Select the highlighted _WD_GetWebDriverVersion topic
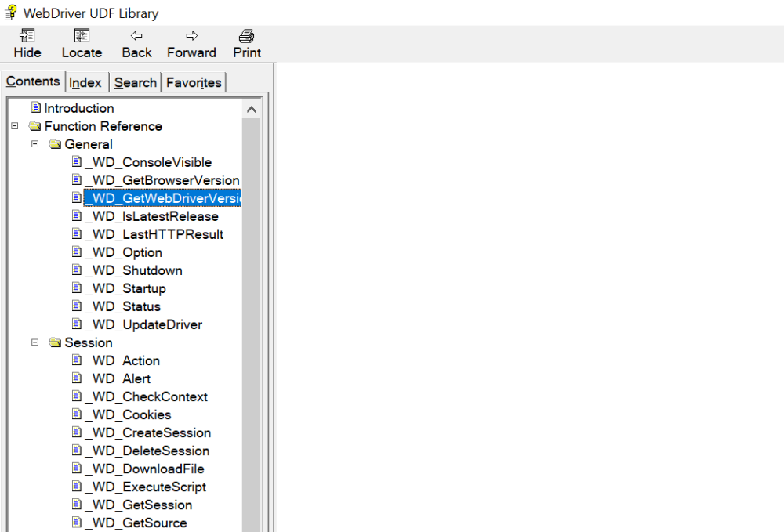Screen dimensions: 784x532 [x=162, y=198]
